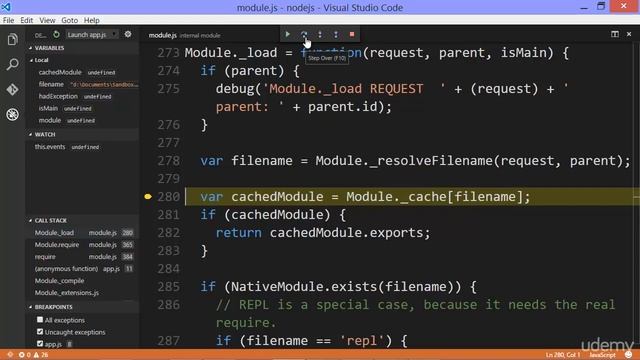Viewport: 640px width, 360px height.
Task: Select the require frame at line 384
Action: coord(83,257)
